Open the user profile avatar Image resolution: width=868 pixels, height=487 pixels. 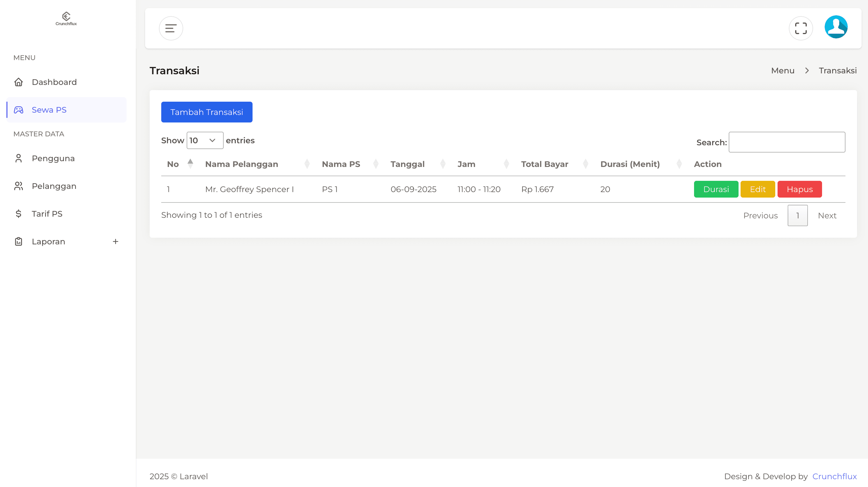pos(836,27)
